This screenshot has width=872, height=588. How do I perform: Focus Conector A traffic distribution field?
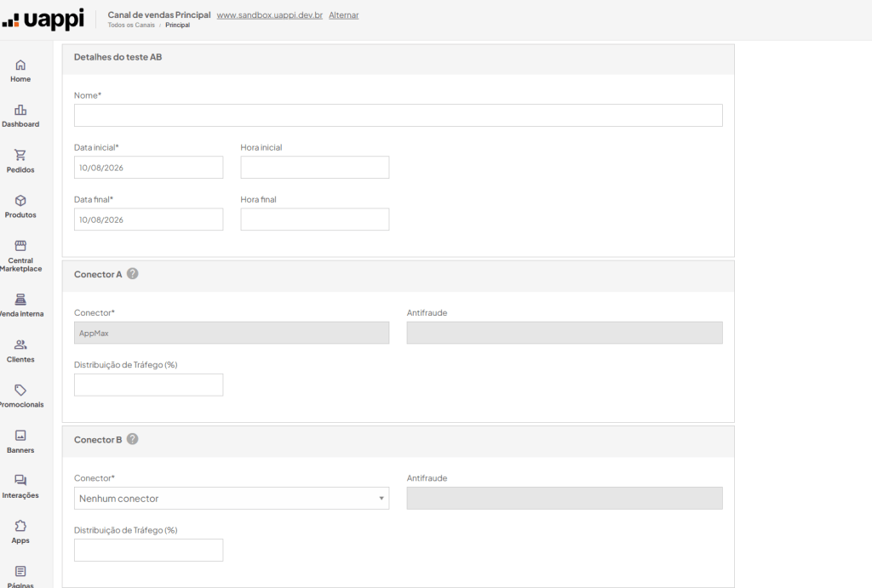pyautogui.click(x=148, y=385)
